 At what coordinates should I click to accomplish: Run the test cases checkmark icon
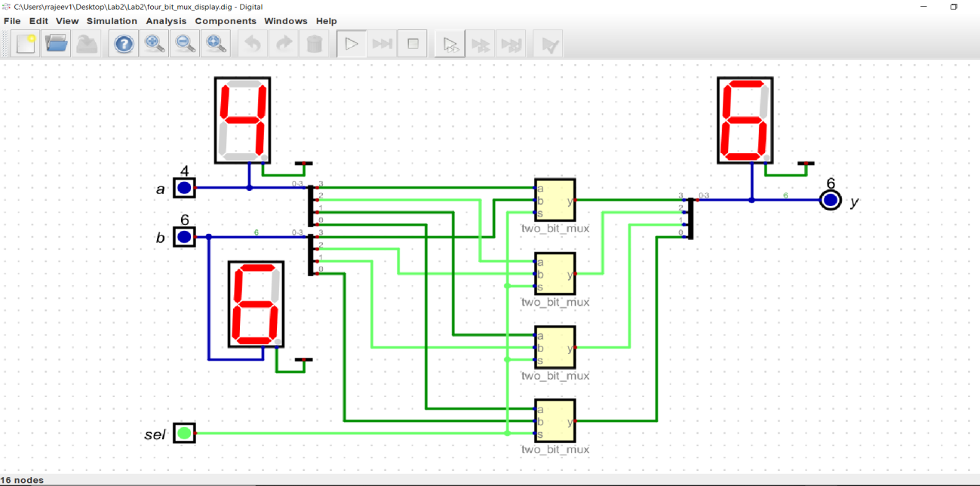point(548,44)
